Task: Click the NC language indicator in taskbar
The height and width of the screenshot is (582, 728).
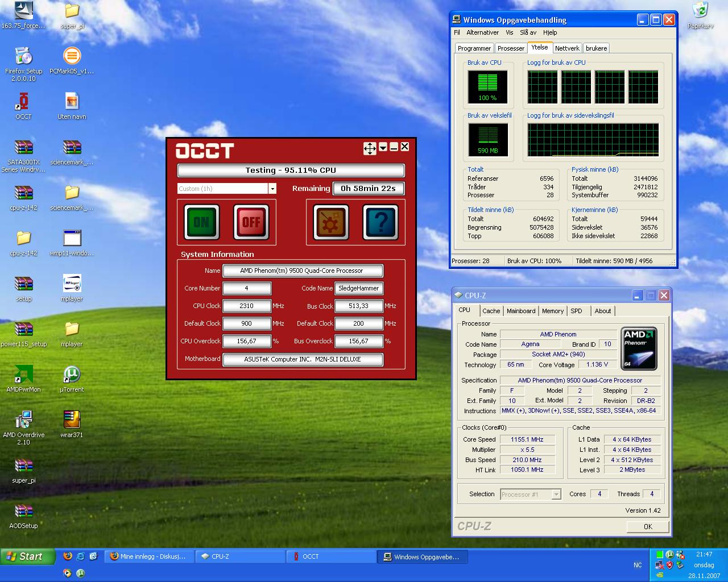Action: (x=638, y=565)
